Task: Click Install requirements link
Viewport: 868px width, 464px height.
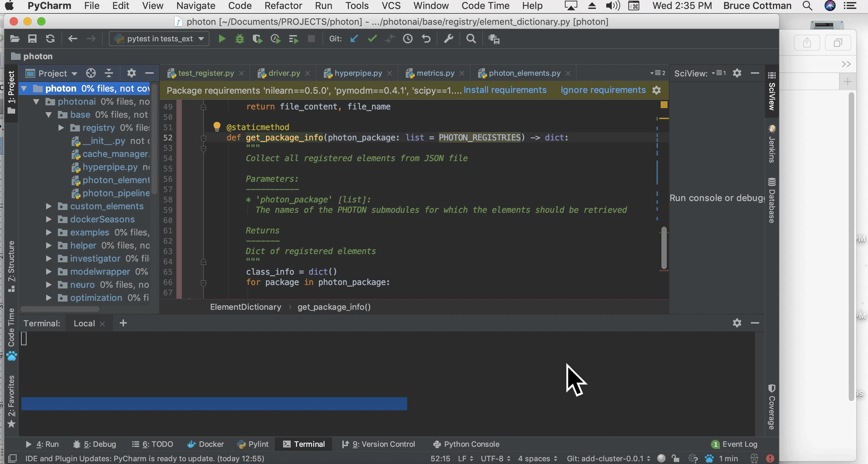Action: [505, 90]
